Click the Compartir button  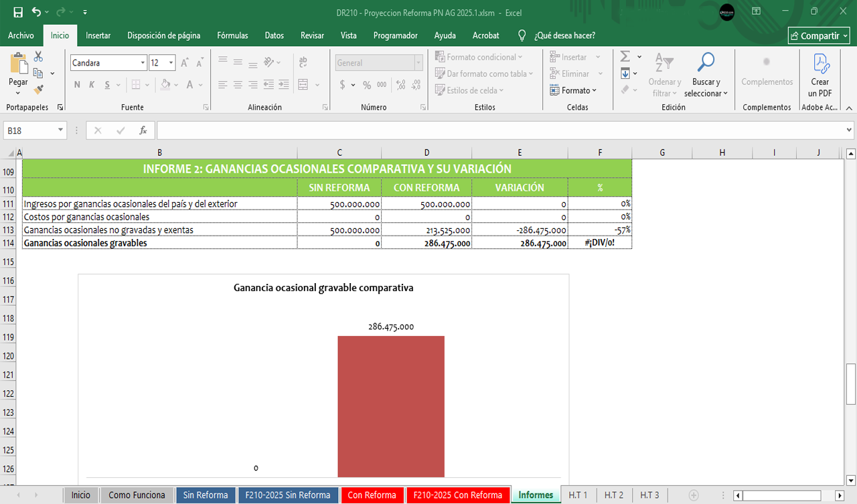tap(819, 35)
